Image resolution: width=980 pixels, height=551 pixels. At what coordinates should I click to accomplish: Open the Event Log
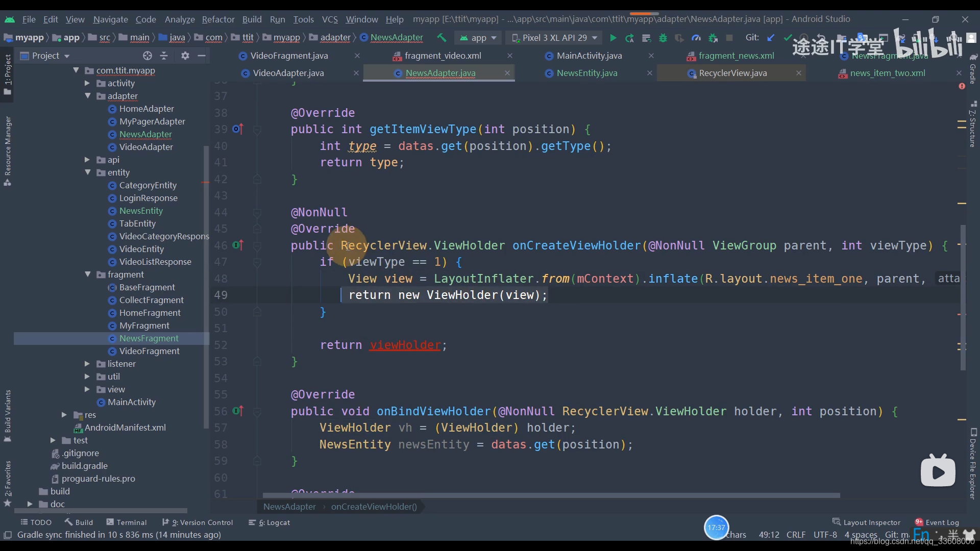(937, 522)
